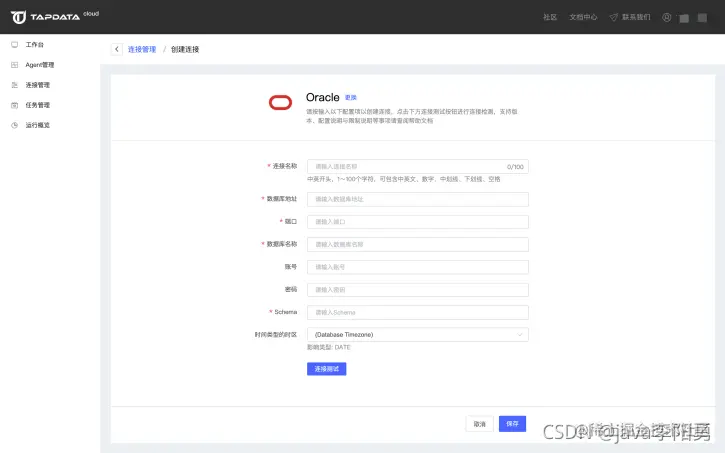The height and width of the screenshot is (453, 725).
Task: Click the red Oracle logo
Action: (x=280, y=103)
